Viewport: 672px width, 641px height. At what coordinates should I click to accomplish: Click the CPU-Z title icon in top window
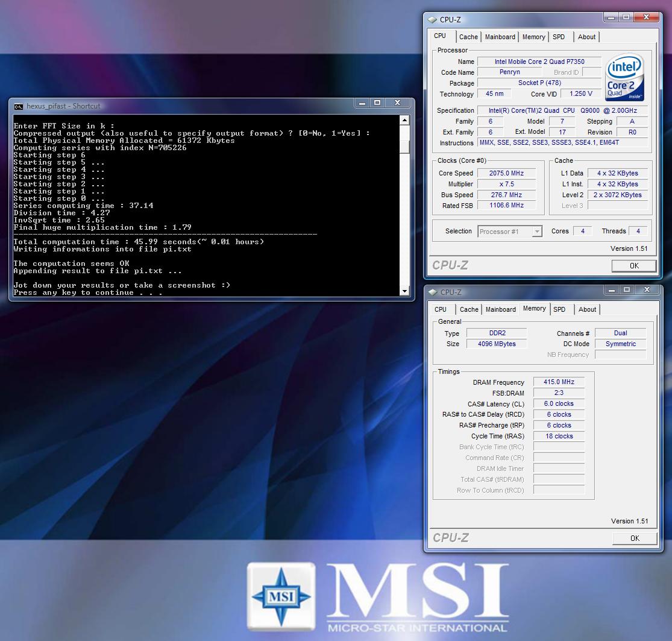(x=432, y=20)
